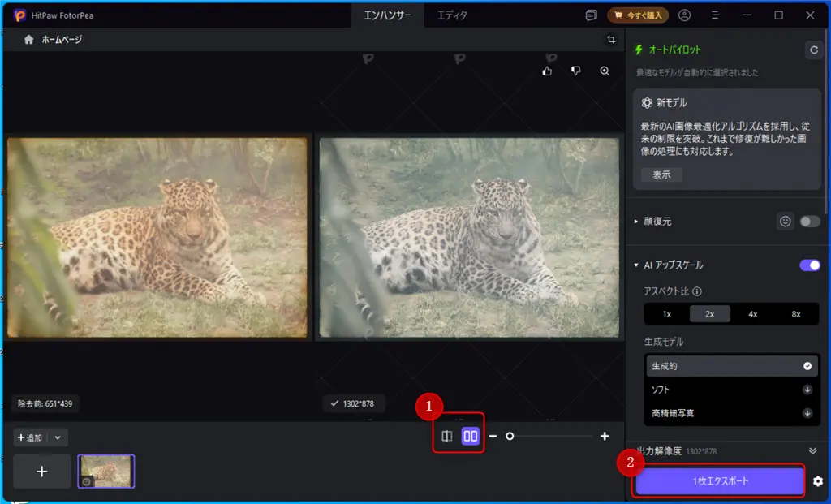
Task: Open the dropdown next to 追加
Action: coord(56,437)
